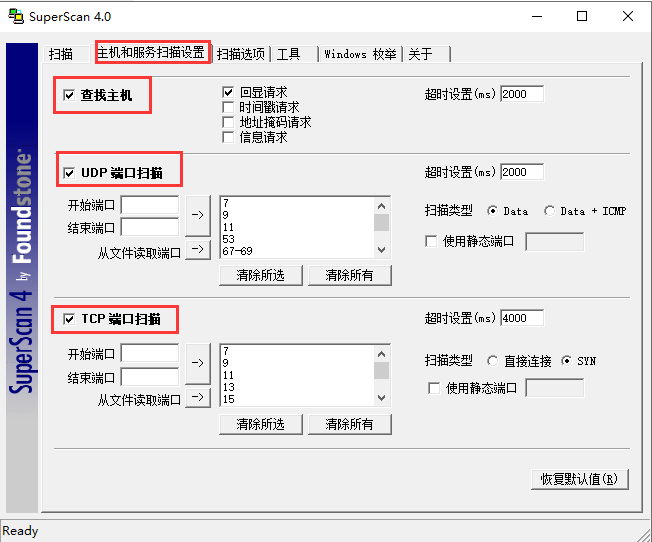The width and height of the screenshot is (652, 542).
Task: Click UDP port list scroll-down arrow
Action: [x=381, y=250]
